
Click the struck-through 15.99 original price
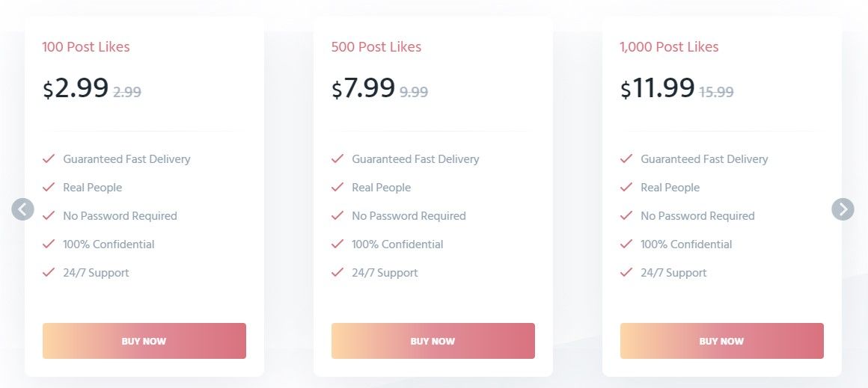click(x=716, y=92)
